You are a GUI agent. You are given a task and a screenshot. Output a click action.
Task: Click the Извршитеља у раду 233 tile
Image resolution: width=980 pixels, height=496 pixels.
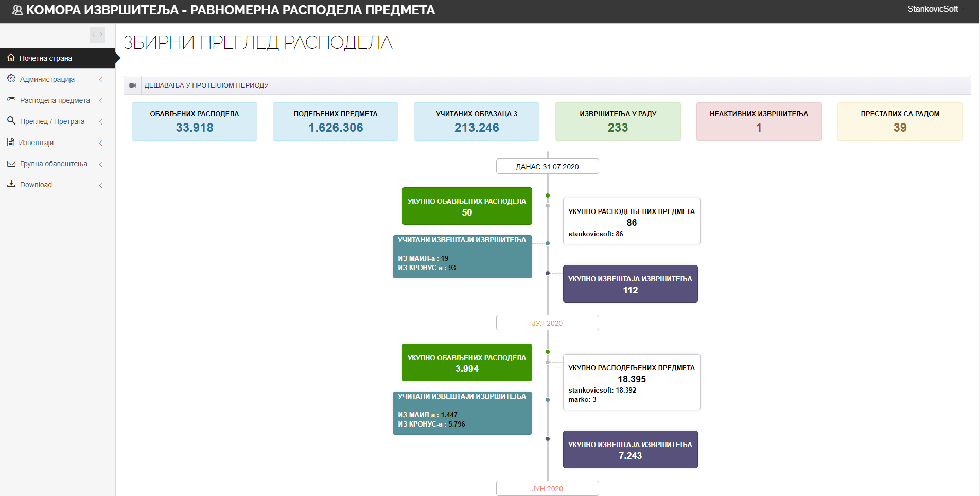tap(618, 121)
